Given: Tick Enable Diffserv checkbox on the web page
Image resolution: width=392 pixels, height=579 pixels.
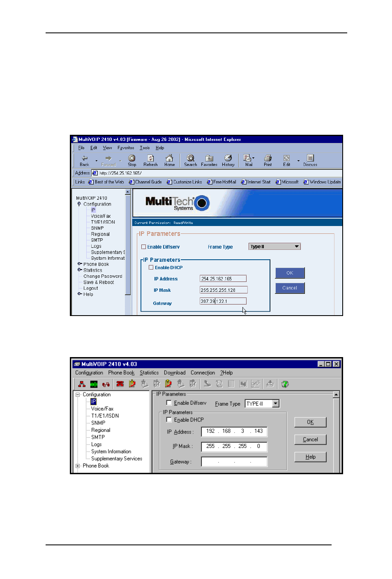Looking at the screenshot, I should click(x=144, y=247).
